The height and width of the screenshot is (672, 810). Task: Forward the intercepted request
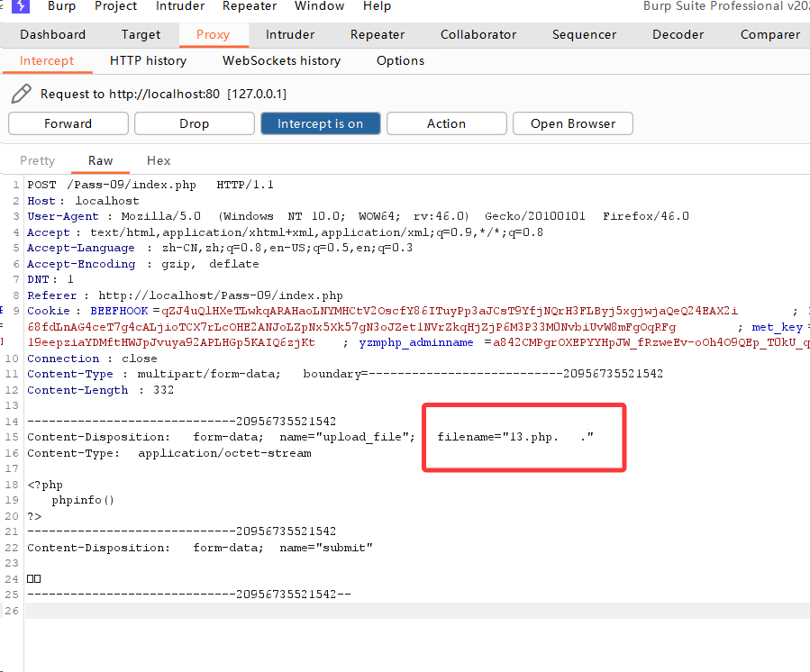pyautogui.click(x=68, y=123)
